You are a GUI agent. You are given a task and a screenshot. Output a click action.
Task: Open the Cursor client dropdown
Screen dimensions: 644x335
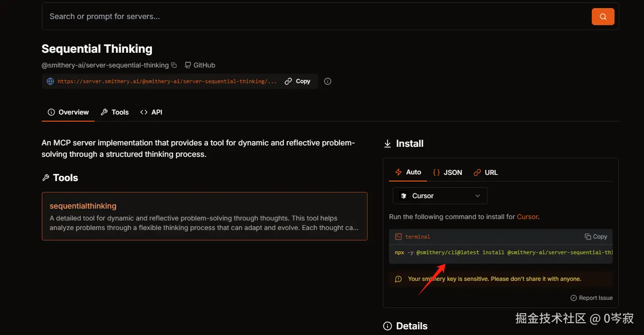point(440,196)
